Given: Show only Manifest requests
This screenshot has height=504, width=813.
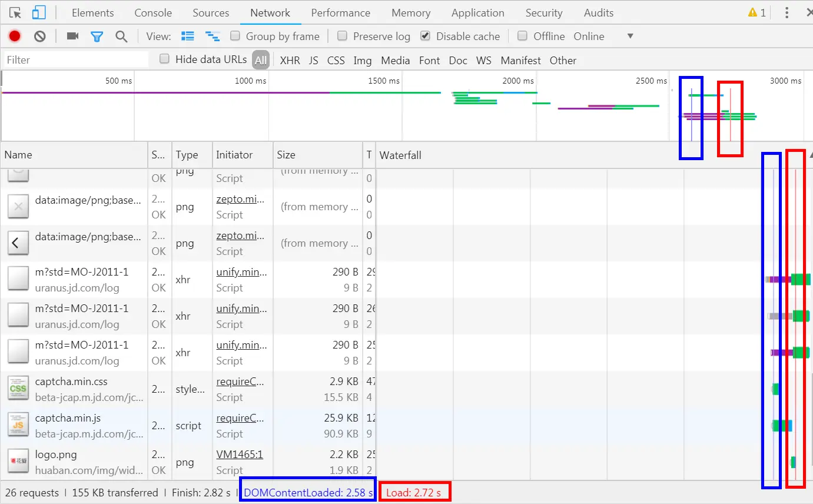Looking at the screenshot, I should click(521, 60).
